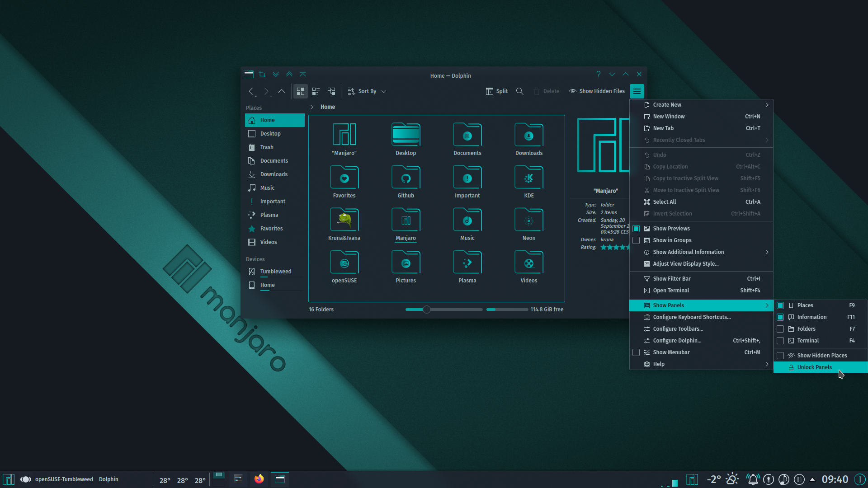Enable the Terminal panel checkbox
Image resolution: width=868 pixels, height=488 pixels.
(x=780, y=341)
